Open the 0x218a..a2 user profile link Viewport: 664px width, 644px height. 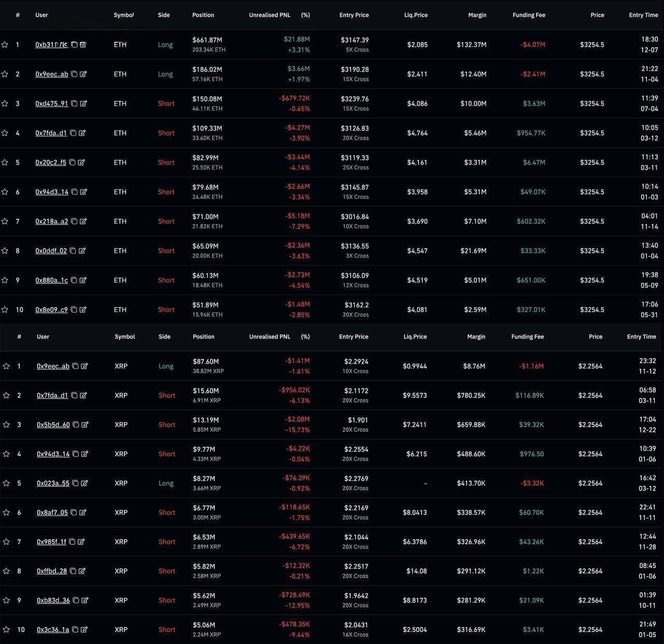51,222
